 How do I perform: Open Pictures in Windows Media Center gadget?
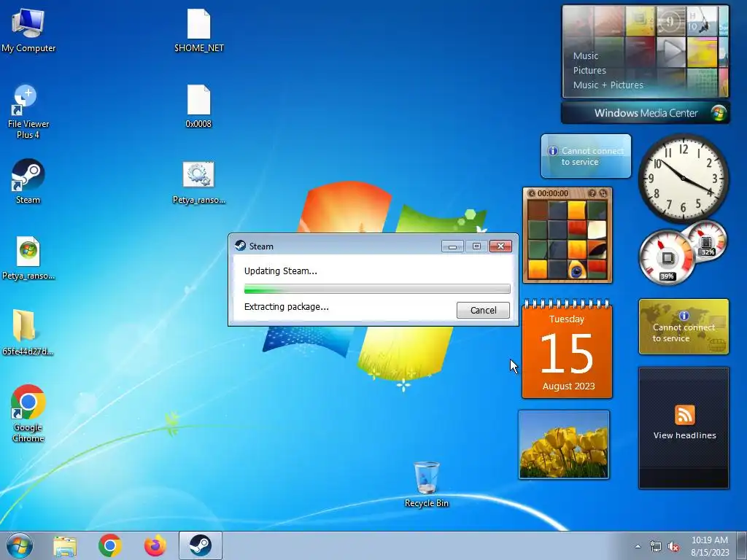click(589, 71)
